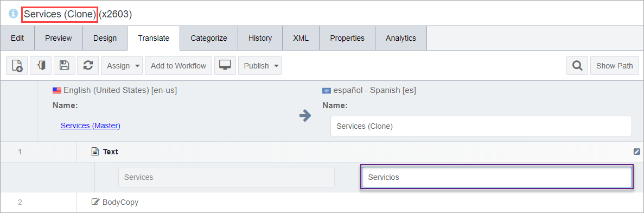Open the Design tab
Viewport: 644px width, 213px height.
click(105, 38)
